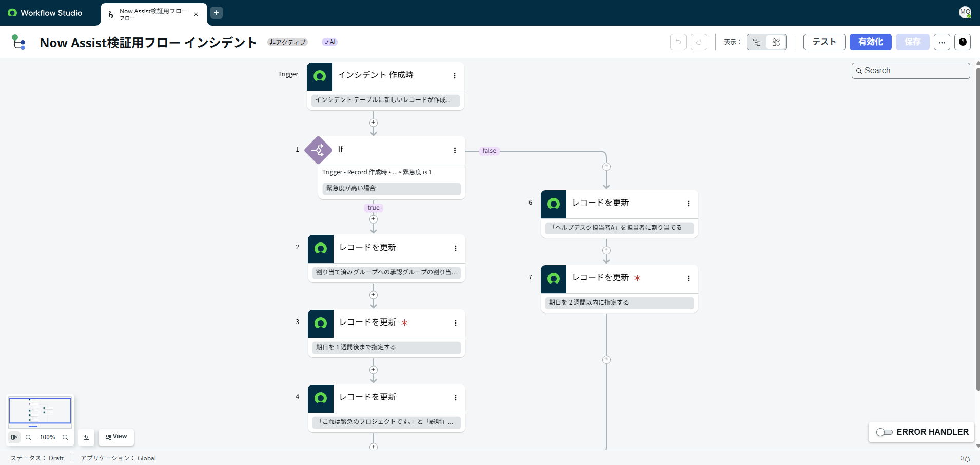Switch to the tree layout display view

(757, 42)
